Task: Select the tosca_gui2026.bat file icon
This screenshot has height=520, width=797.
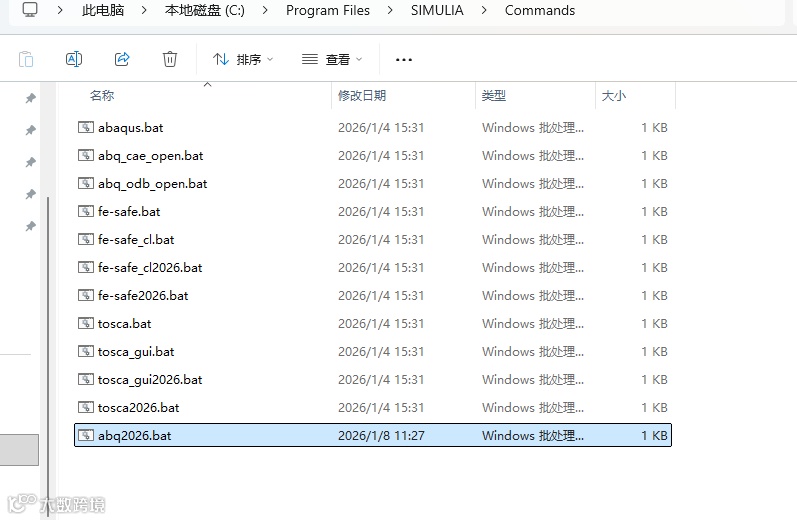Action: [85, 379]
